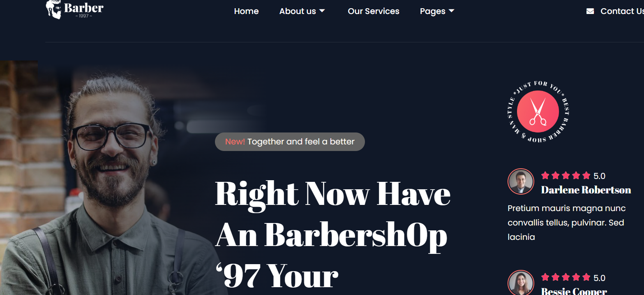Click the 'New! Together and feel a better' pill
This screenshot has height=295, width=644.
coord(290,142)
